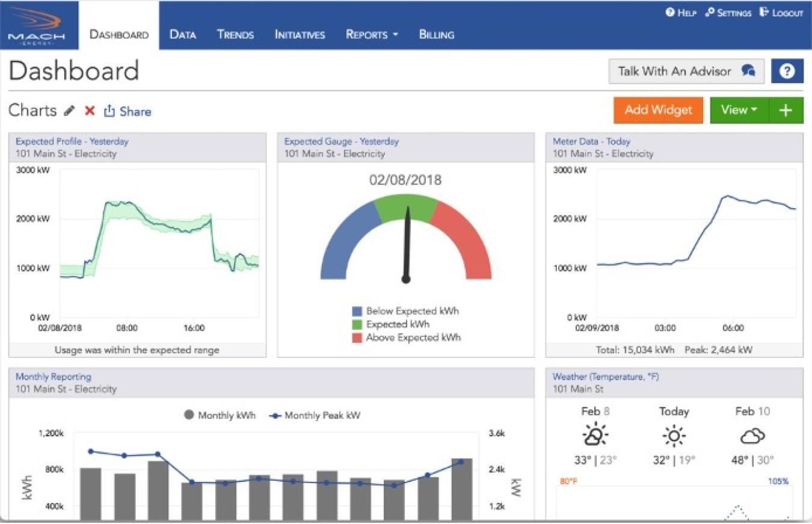Click the red X to delete Charts view
This screenshot has height=524, width=812.
pos(89,111)
